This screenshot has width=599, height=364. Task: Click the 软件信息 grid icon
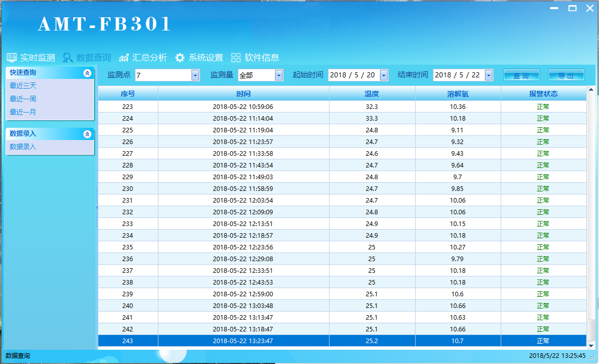(x=236, y=58)
